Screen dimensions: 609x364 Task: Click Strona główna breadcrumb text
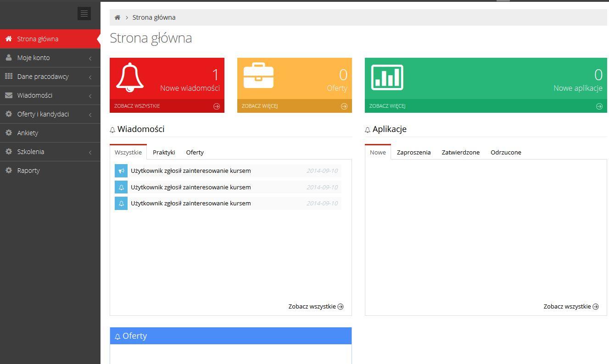[154, 17]
